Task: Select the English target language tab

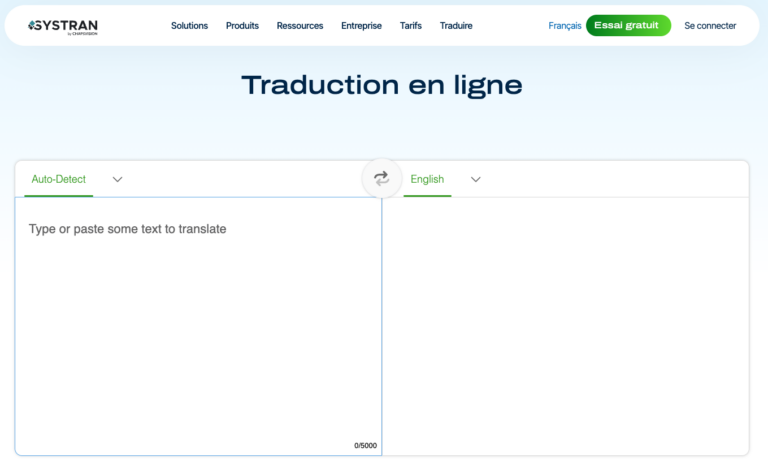Action: pos(427,180)
